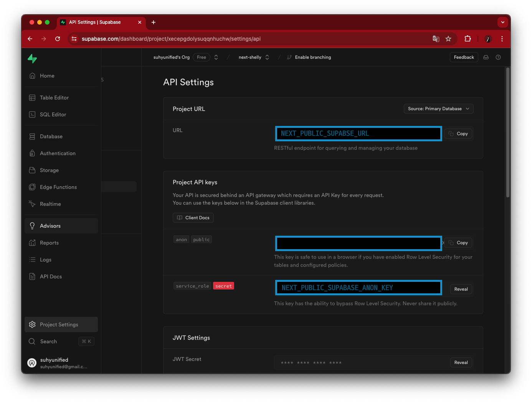Click the 'anon' label
532x402 pixels.
pyautogui.click(x=182, y=240)
